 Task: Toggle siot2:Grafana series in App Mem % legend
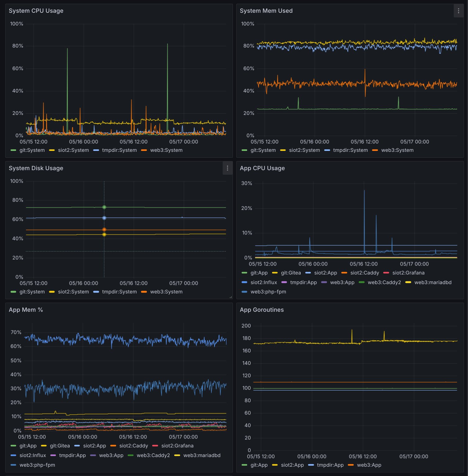click(x=177, y=446)
